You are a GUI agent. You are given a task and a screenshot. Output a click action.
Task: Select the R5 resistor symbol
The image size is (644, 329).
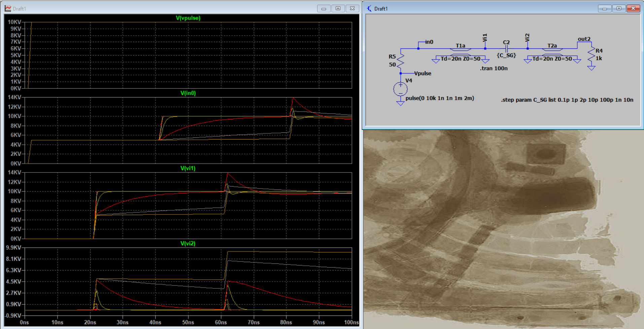400,60
